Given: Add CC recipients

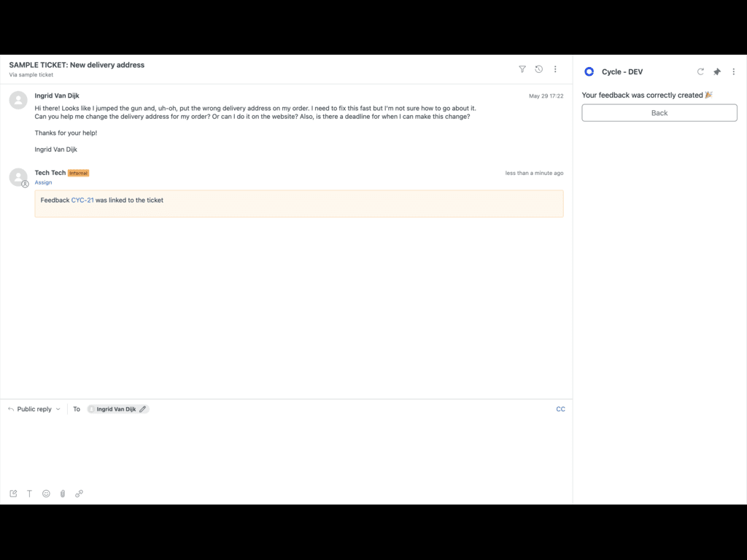Looking at the screenshot, I should pyautogui.click(x=560, y=409).
